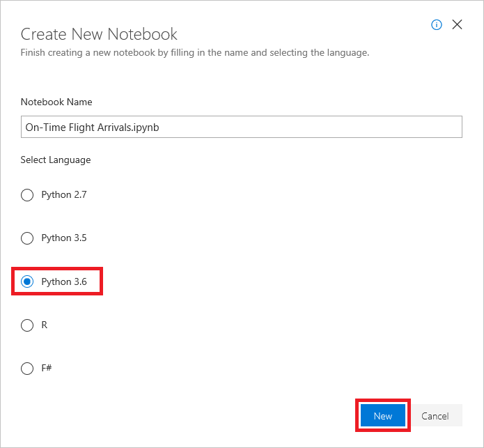Click the 'F#' language label text
This screenshot has width=484, height=448.
coord(47,369)
